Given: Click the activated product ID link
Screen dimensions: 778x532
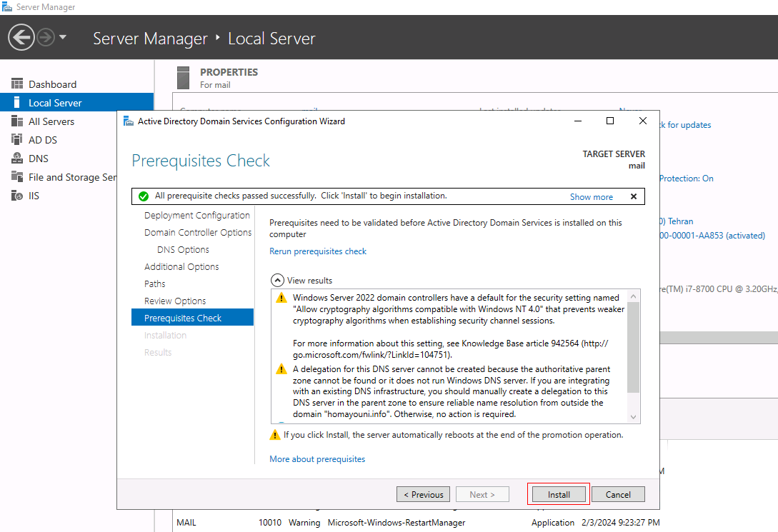Looking at the screenshot, I should 712,236.
